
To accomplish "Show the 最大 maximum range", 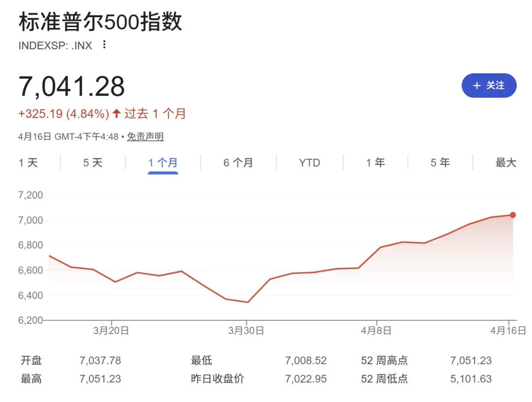I will 506,163.
